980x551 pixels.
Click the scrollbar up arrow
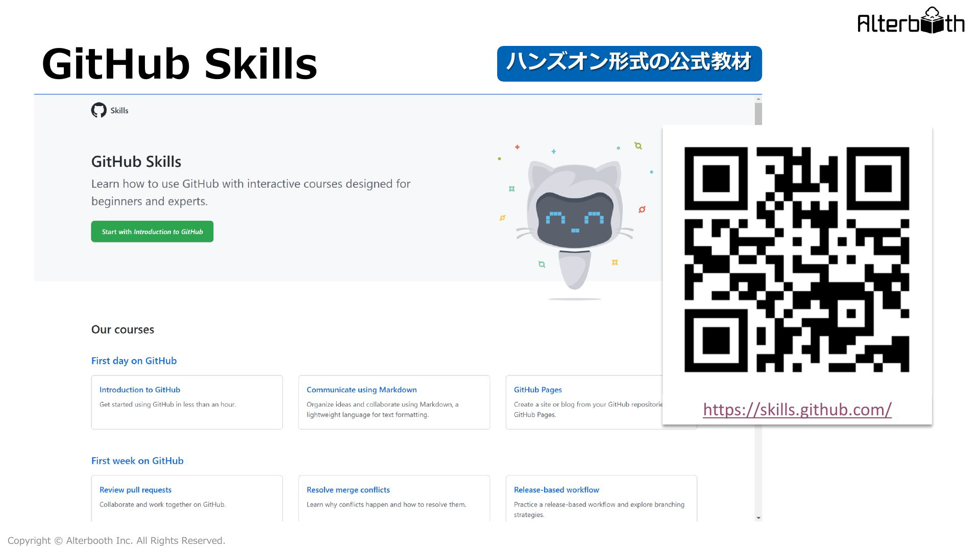coord(758,98)
